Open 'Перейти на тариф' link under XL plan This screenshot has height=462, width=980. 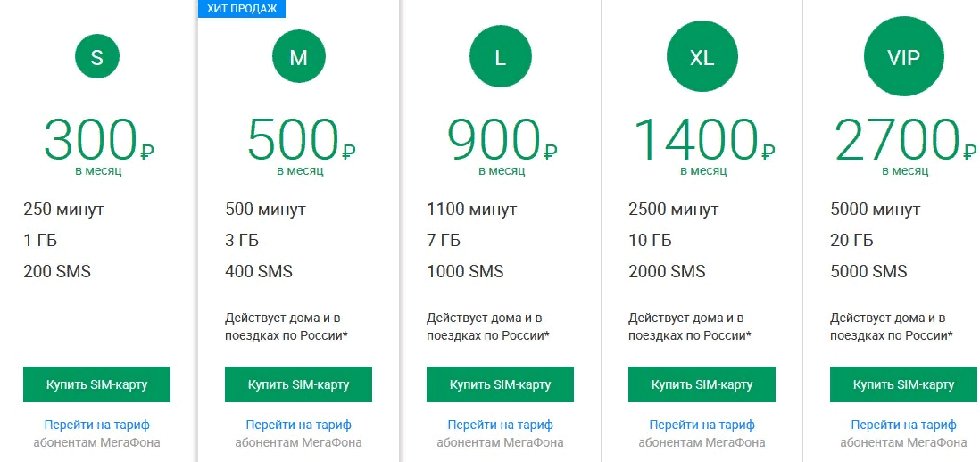[x=702, y=425]
